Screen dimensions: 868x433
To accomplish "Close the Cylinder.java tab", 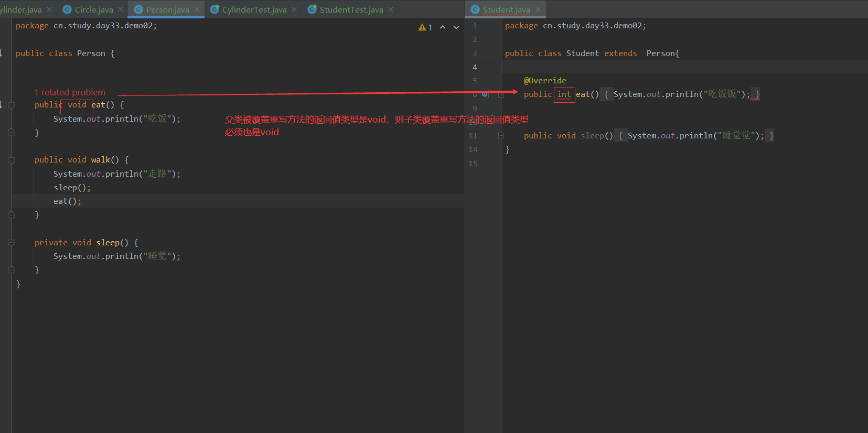I will tap(49, 9).
